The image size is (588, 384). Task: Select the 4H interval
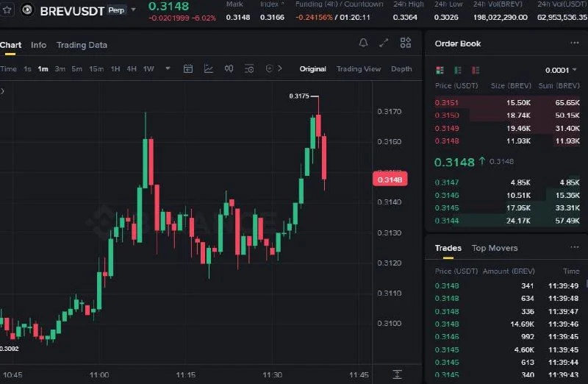click(x=132, y=69)
